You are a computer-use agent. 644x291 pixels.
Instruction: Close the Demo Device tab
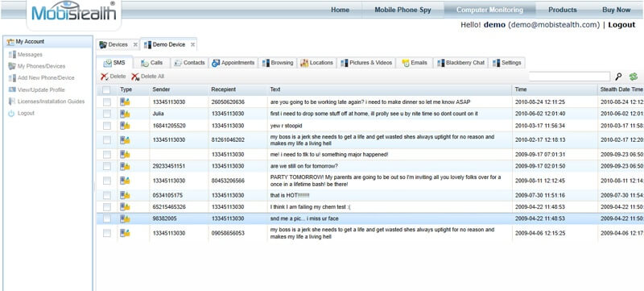(192, 44)
